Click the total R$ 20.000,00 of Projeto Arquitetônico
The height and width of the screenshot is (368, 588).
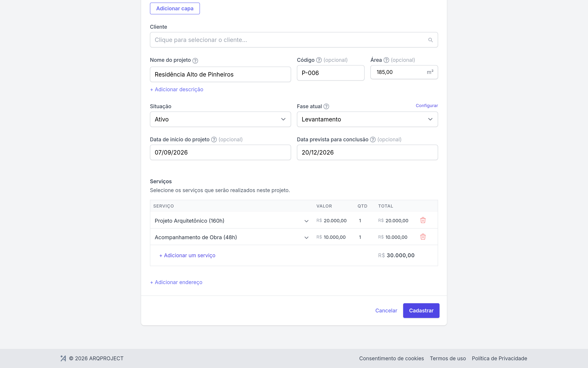(x=393, y=220)
